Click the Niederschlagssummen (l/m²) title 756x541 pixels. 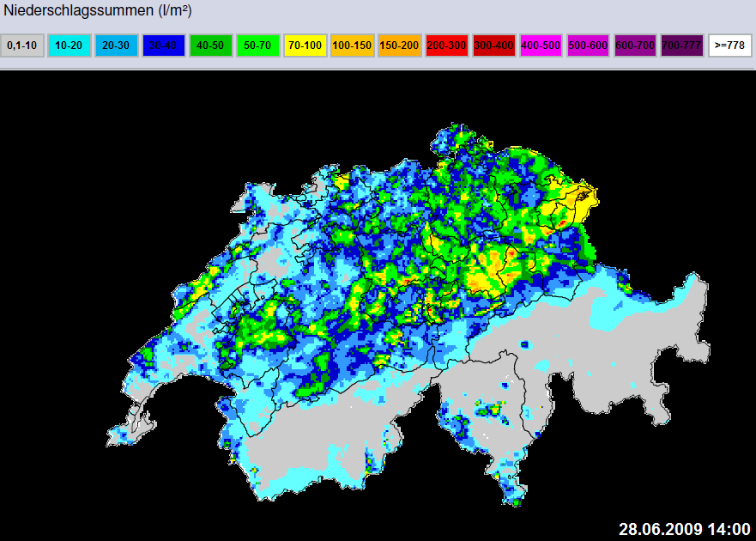coord(98,10)
